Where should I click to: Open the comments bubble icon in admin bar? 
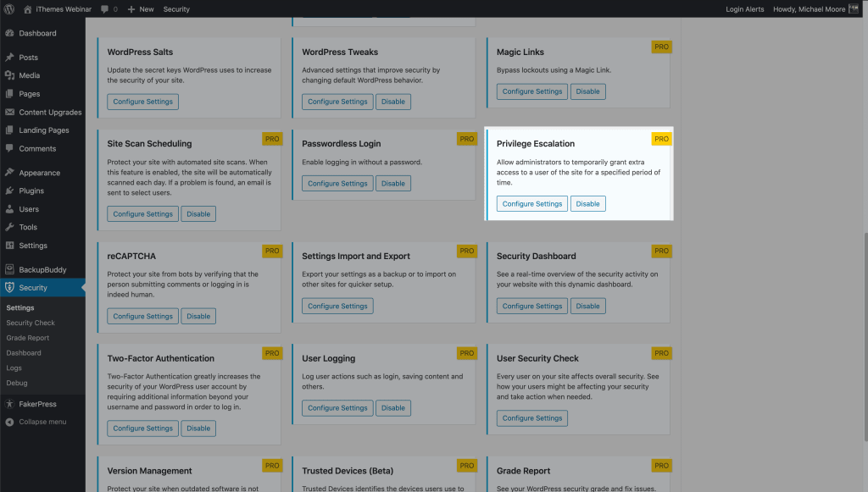tap(104, 9)
